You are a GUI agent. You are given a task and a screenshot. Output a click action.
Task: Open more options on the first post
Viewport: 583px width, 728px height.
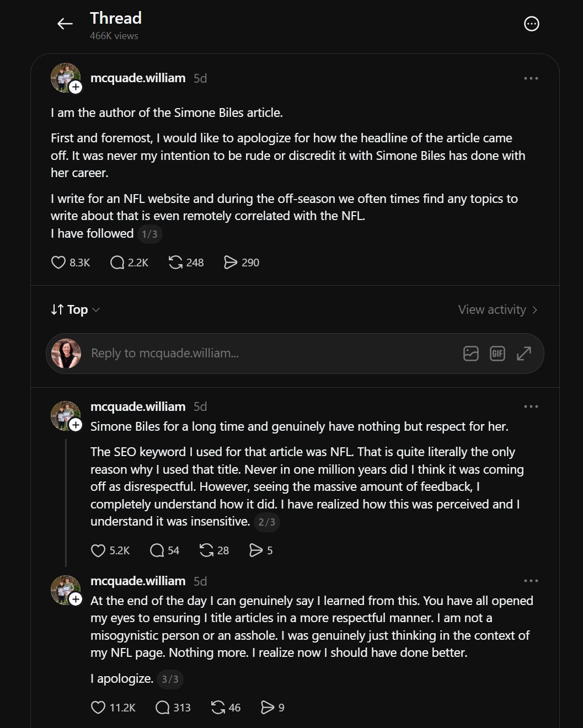point(531,78)
